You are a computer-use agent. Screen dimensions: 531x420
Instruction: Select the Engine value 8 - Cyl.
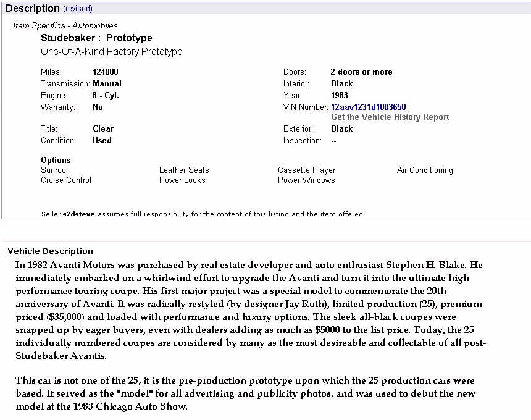106,96
